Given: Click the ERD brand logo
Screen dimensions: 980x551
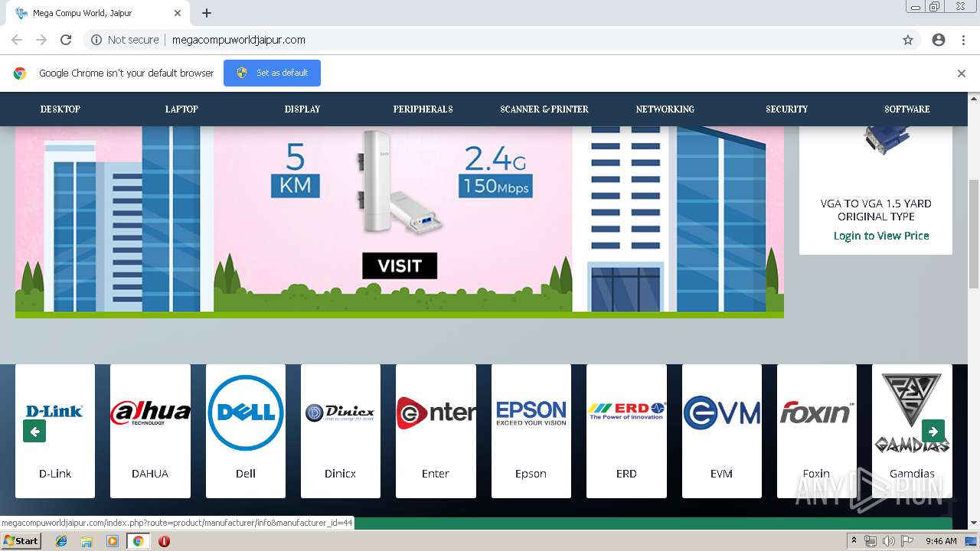Looking at the screenshot, I should coord(626,412).
